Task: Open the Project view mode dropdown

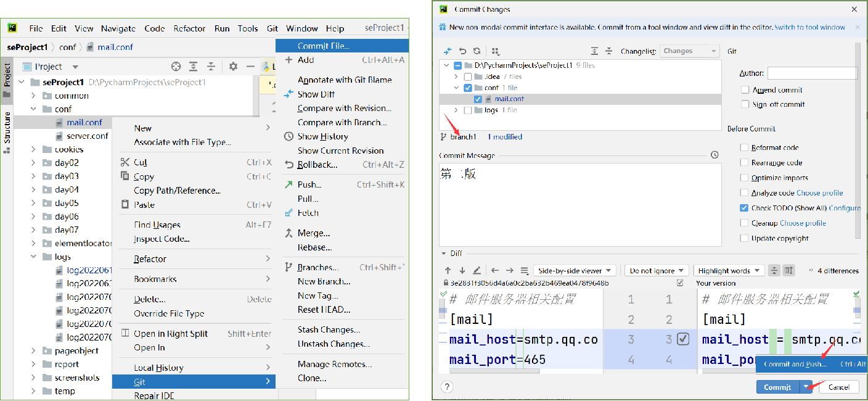Action: (x=75, y=67)
